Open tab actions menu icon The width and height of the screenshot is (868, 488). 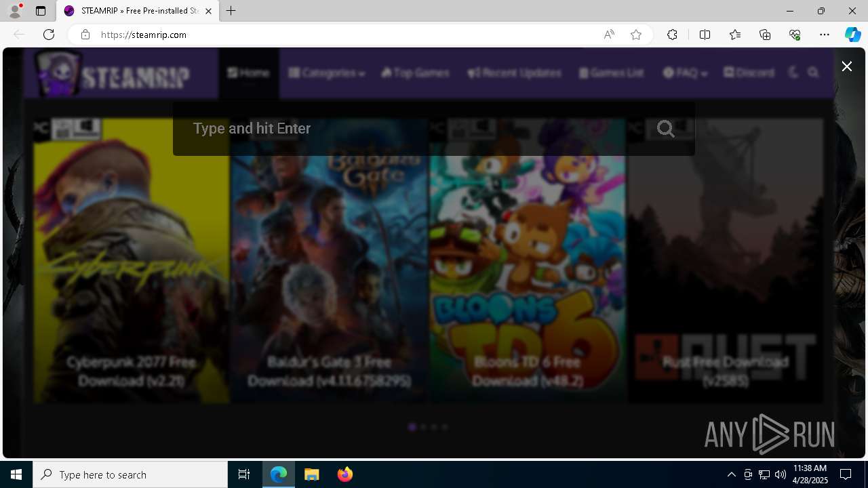coord(41,11)
